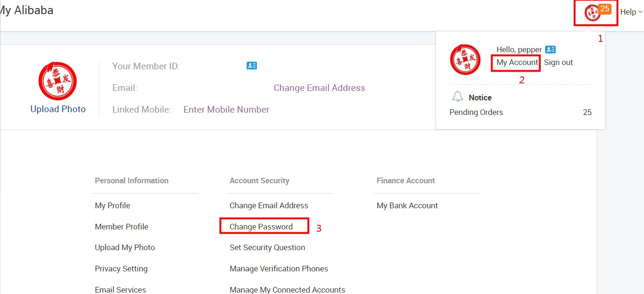Click the large red profile photo
This screenshot has height=294, width=644.
[x=57, y=81]
